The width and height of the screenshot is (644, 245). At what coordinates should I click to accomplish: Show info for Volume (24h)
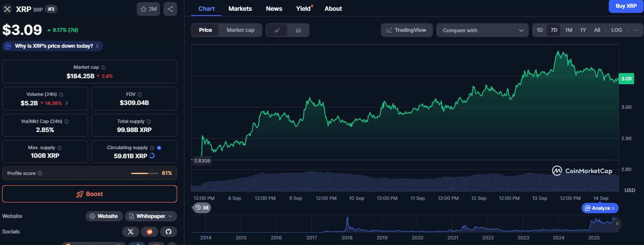(x=61, y=94)
